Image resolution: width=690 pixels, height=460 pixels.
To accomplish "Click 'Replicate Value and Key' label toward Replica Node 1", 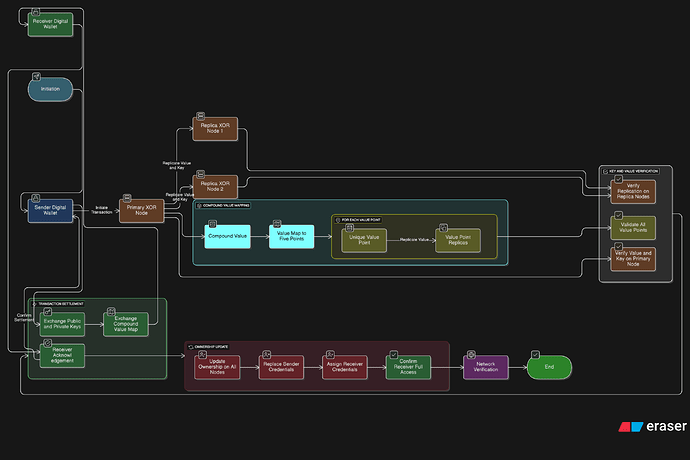I will click(176, 166).
